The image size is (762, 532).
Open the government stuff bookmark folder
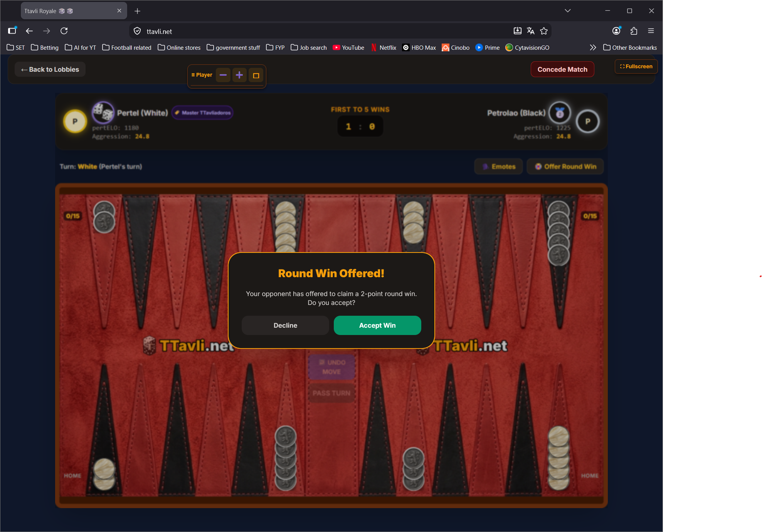pyautogui.click(x=233, y=47)
